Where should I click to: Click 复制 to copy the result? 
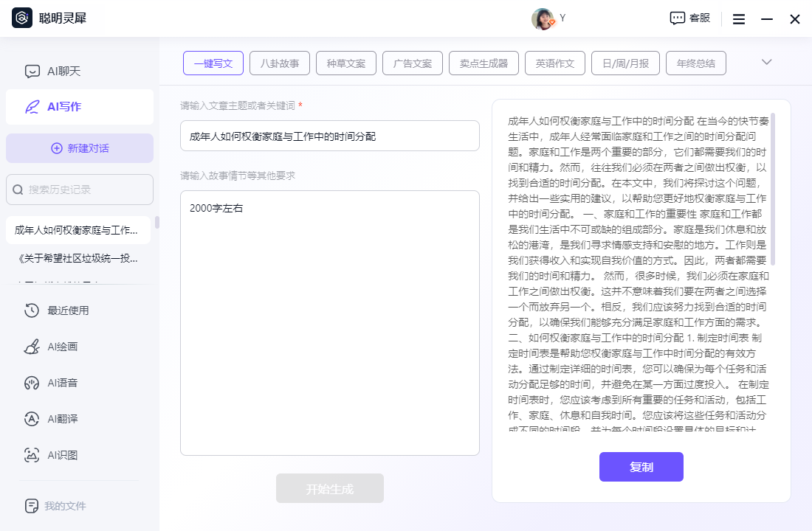pyautogui.click(x=641, y=467)
